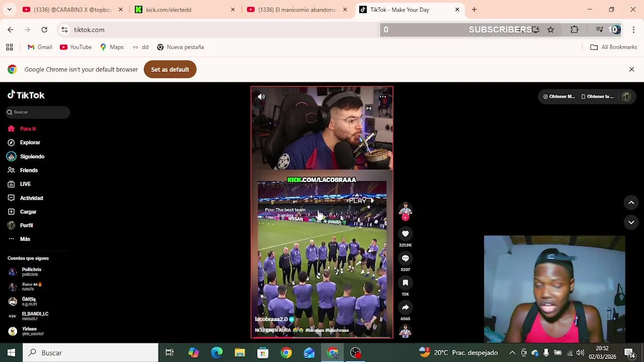Open the media control icon in Chrome toolbar
The width and height of the screenshot is (644, 362).
pos(599,30)
